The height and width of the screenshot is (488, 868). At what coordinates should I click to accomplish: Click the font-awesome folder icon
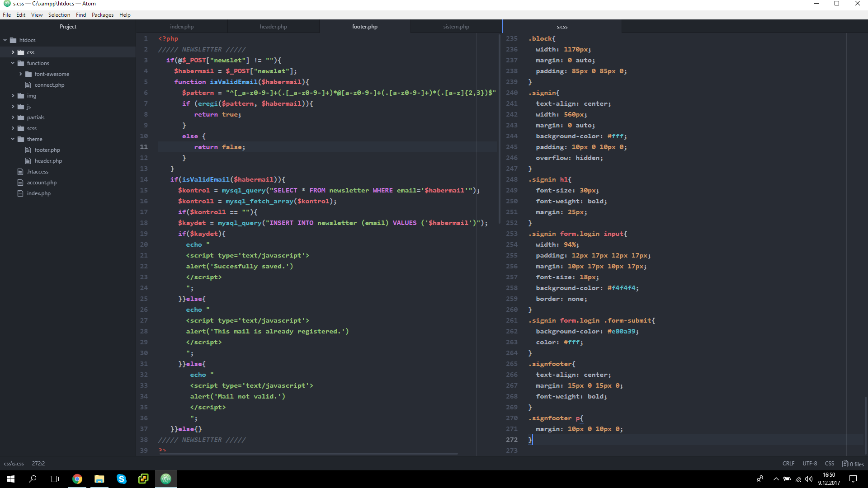(28, 74)
